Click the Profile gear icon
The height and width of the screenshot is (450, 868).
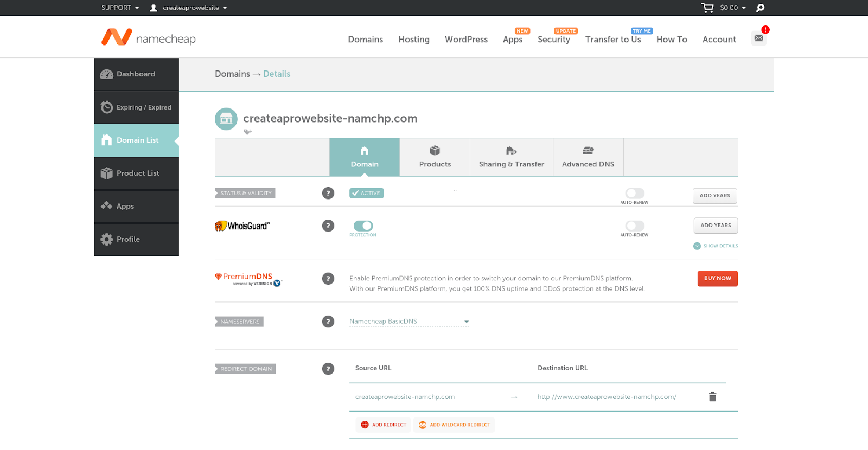107,239
